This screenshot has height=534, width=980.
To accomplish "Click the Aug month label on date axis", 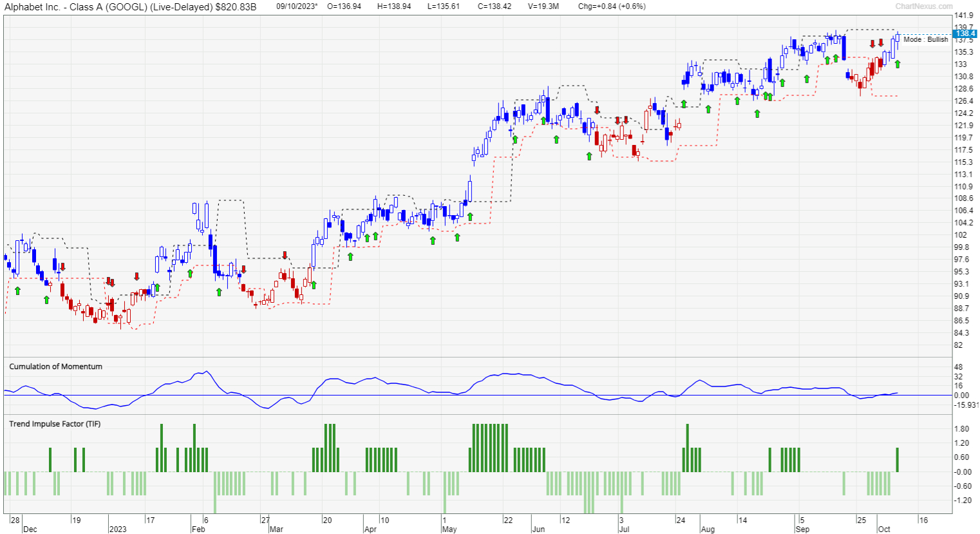I will click(708, 529).
